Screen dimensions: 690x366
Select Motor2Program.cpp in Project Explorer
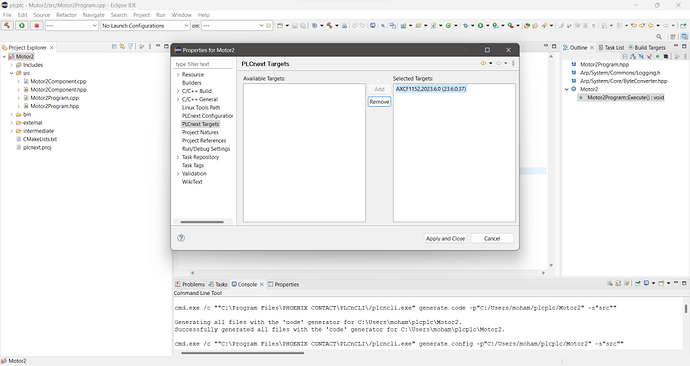coord(55,98)
